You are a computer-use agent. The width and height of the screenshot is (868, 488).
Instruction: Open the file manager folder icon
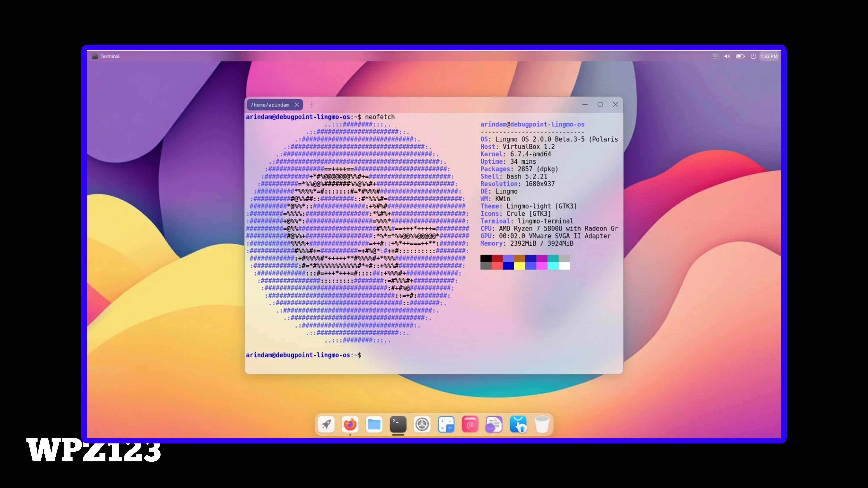(374, 424)
